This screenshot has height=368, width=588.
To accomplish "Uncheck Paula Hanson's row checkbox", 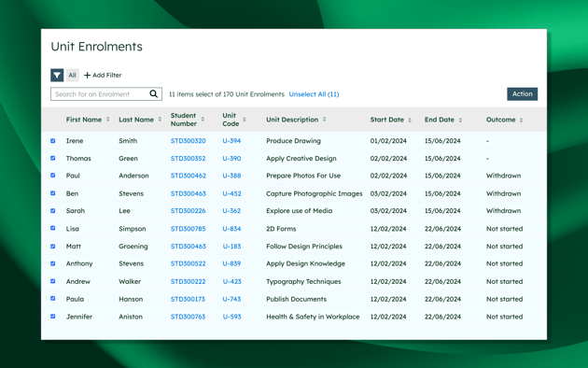I will pos(53,299).
